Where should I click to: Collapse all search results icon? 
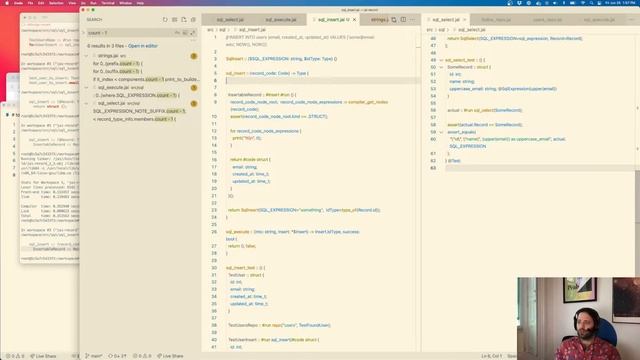[x=193, y=20]
